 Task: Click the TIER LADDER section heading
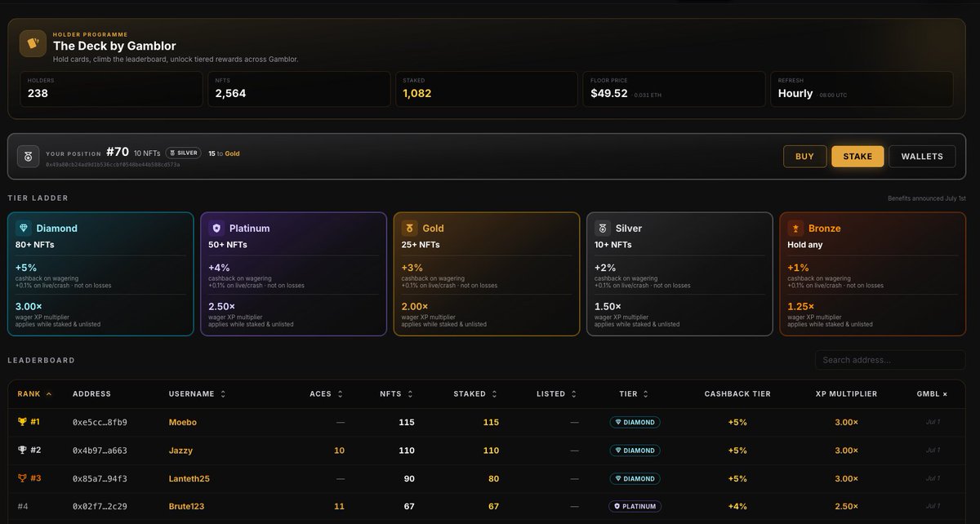[38, 198]
